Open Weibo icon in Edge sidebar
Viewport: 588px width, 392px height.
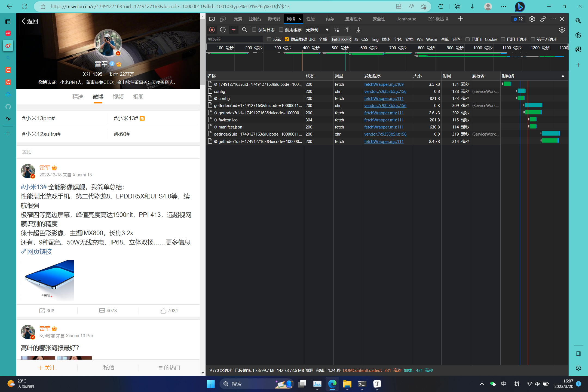[8, 45]
